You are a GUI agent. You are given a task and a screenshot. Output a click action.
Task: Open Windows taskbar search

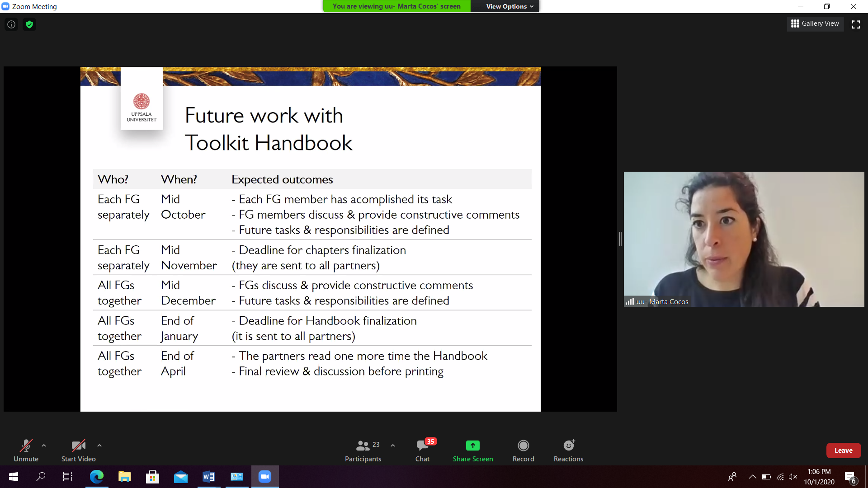(x=41, y=477)
